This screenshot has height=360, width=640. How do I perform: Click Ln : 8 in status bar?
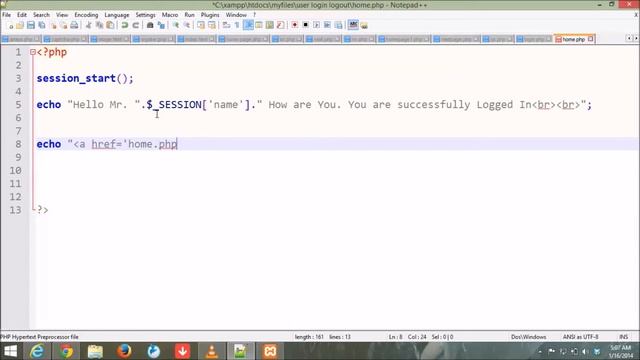[395, 337]
